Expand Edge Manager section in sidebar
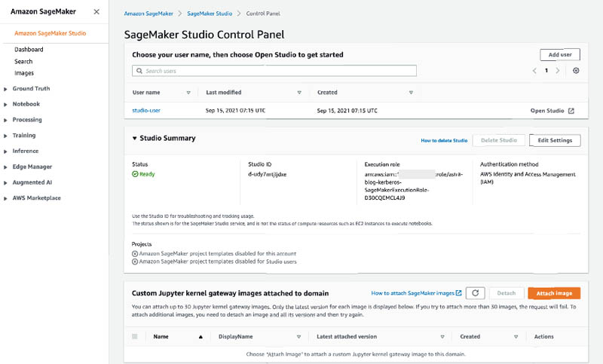Image resolution: width=603 pixels, height=364 pixels. point(5,167)
